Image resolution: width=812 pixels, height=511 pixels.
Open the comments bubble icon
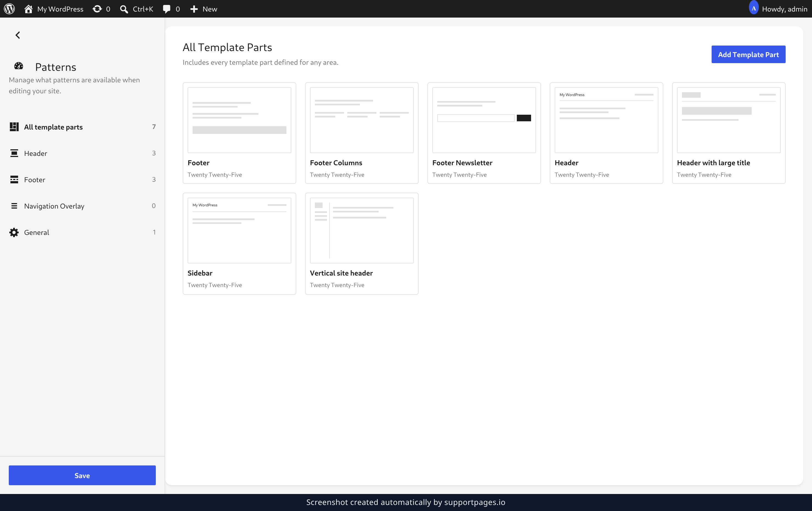(x=167, y=9)
